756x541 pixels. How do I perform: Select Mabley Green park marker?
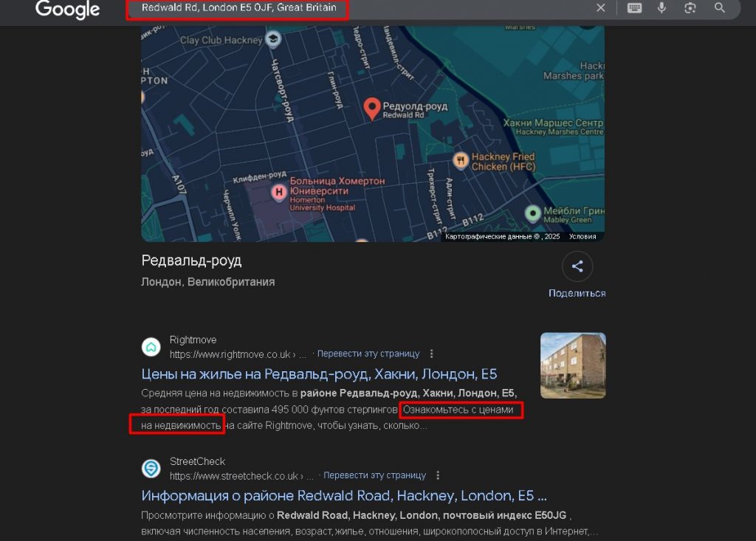pyautogui.click(x=533, y=213)
